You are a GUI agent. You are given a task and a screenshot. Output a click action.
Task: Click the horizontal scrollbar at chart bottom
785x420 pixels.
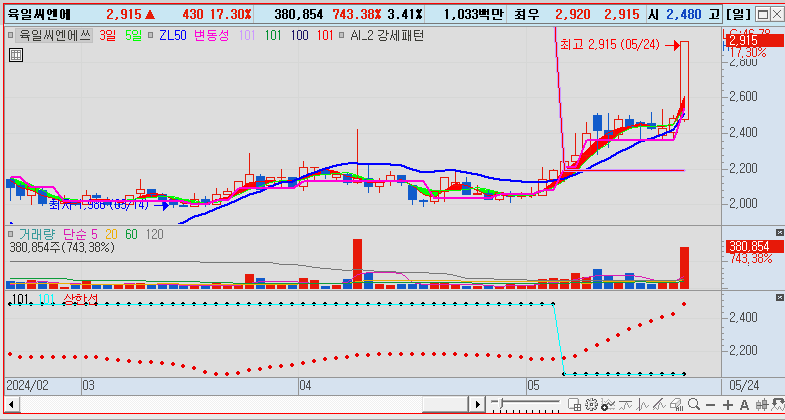(x=240, y=405)
